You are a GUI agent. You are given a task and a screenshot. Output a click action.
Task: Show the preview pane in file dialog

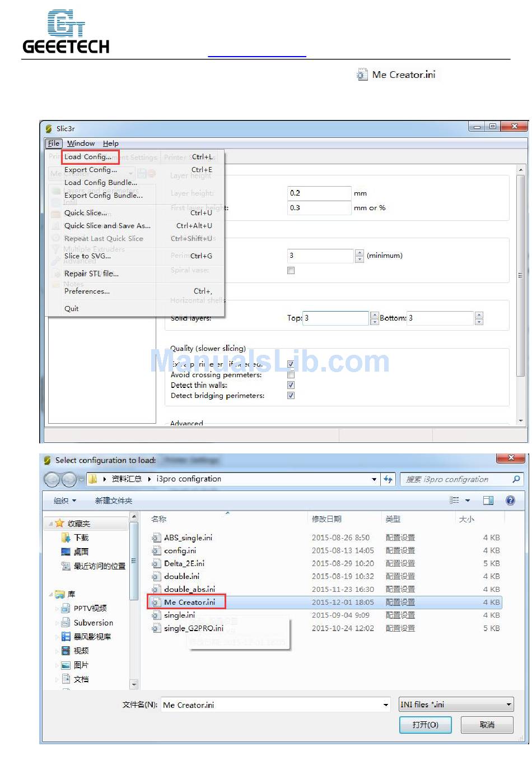pos(488,501)
